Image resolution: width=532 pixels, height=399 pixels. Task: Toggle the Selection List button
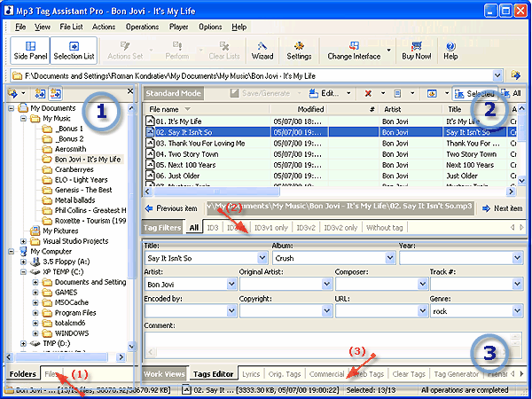pyautogui.click(x=74, y=51)
